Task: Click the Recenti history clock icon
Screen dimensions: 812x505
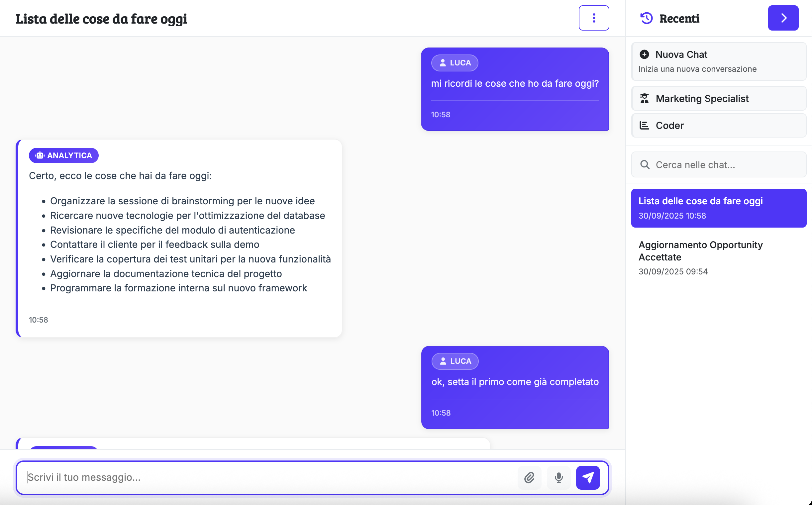Action: coord(646,18)
